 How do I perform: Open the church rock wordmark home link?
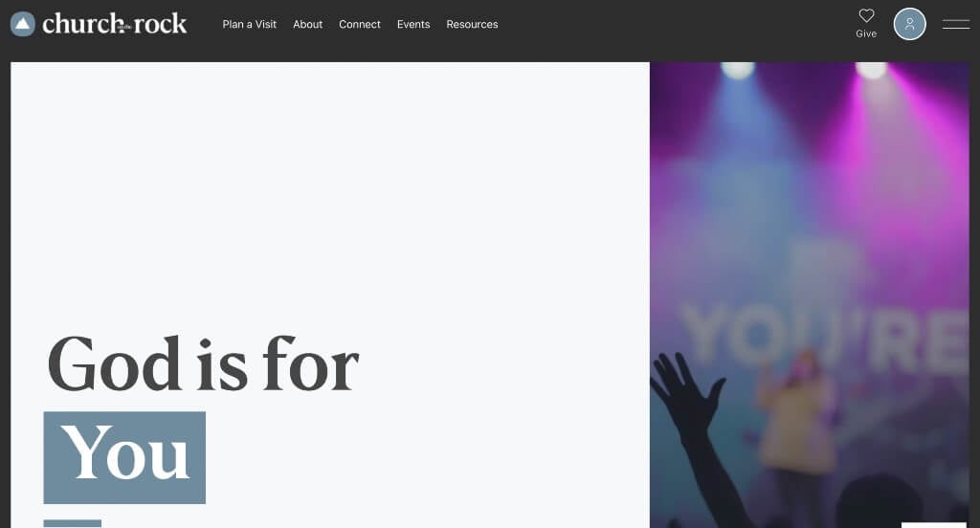[x=115, y=24]
